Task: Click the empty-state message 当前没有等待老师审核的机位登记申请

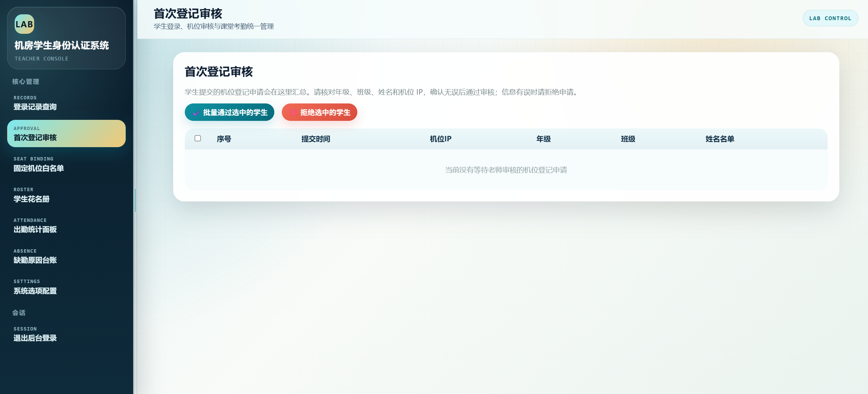Action: pos(506,170)
